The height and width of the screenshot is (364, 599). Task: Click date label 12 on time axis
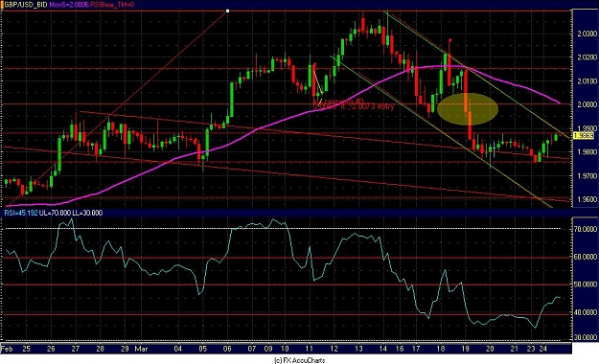click(334, 349)
